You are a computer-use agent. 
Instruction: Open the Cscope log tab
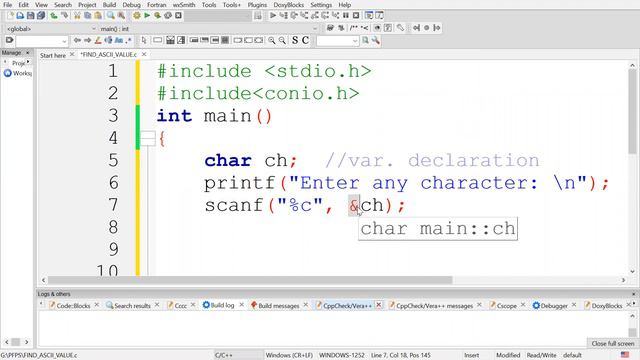point(507,305)
